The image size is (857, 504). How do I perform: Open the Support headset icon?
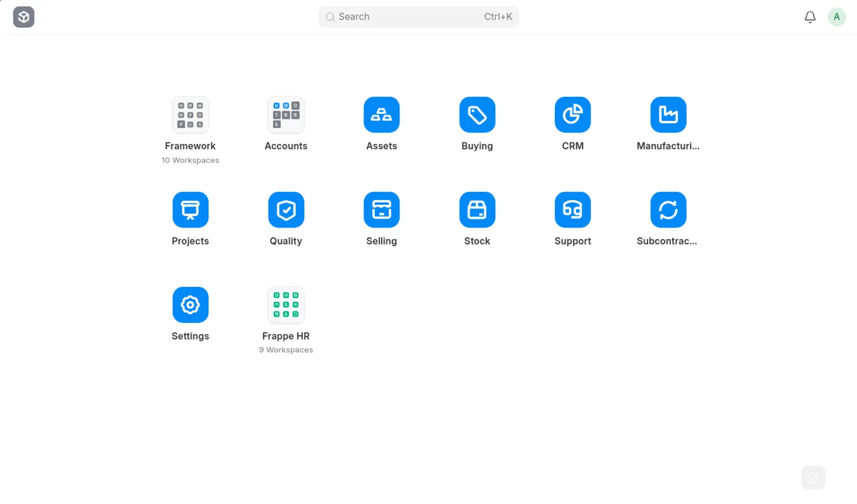point(572,210)
